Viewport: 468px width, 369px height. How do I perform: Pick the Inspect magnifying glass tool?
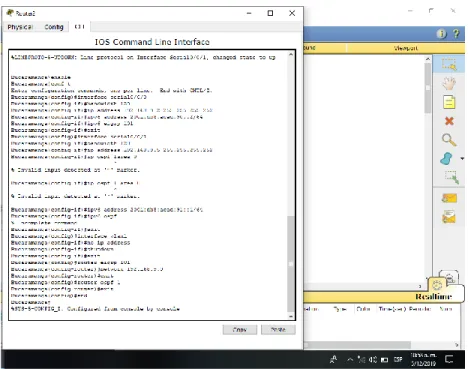[x=449, y=140]
